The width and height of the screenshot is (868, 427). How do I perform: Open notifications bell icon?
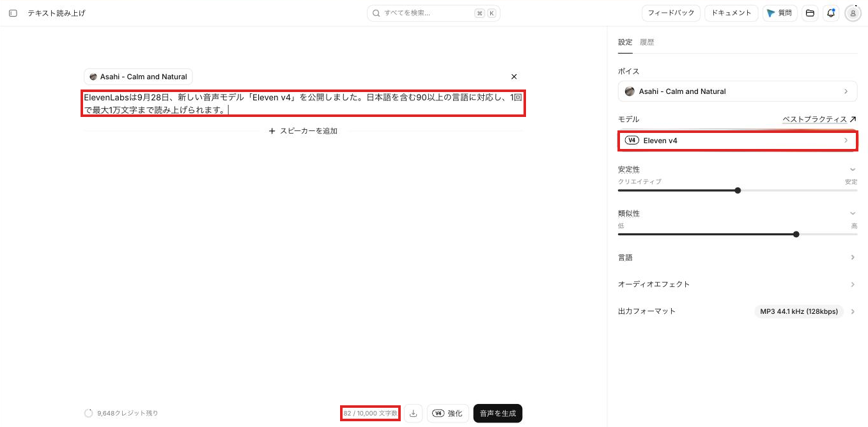tap(831, 13)
